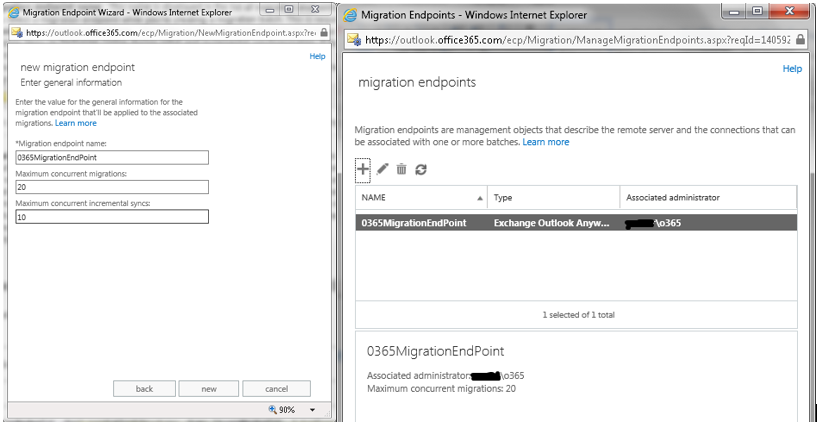
Task: Click the zoom magnifier icon at 90%
Action: point(272,409)
